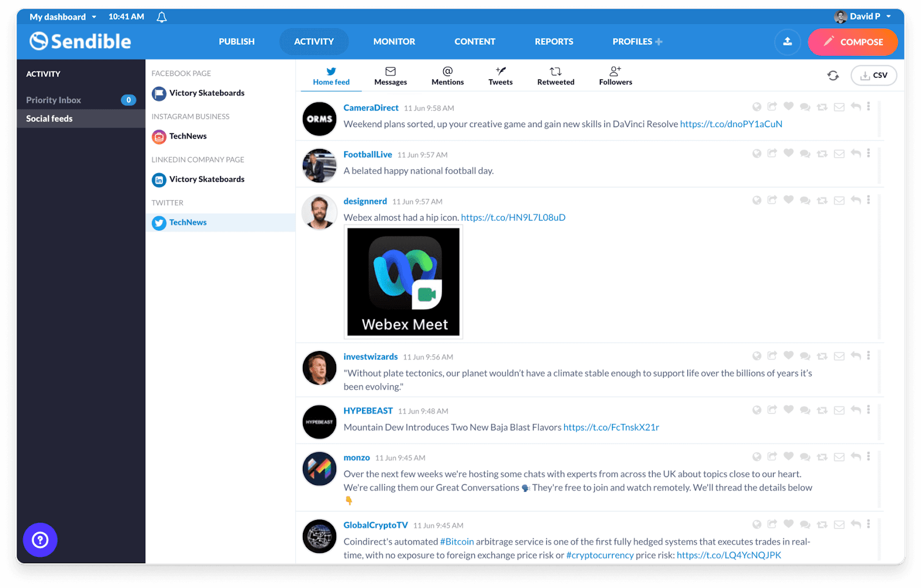The height and width of the screenshot is (588, 921).
Task: Switch to the Mentions tab
Action: click(x=447, y=76)
